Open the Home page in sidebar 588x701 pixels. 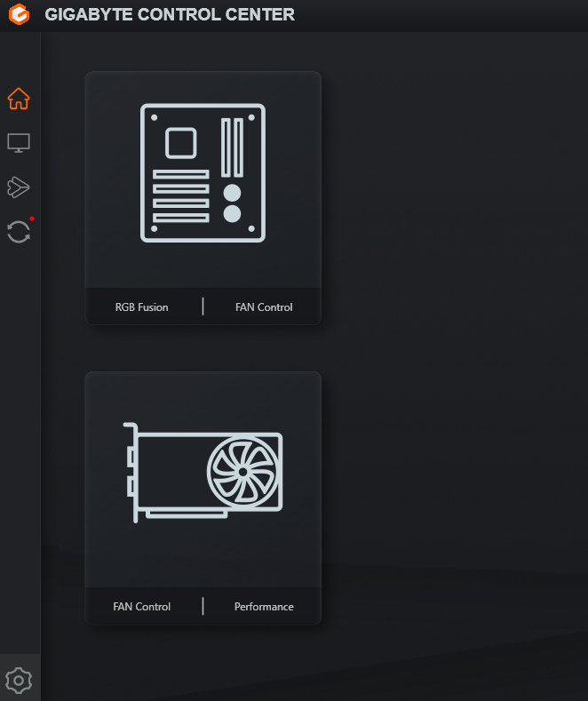[x=19, y=99]
